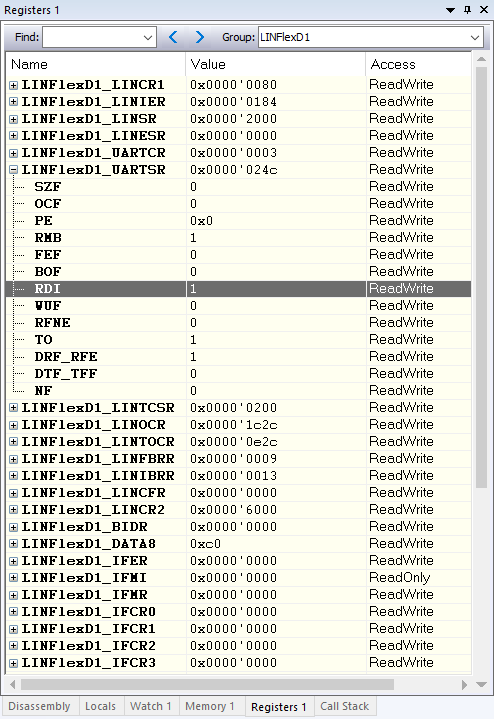This screenshot has height=719, width=494.
Task: Click the scroll down arrow
Action: point(481,685)
